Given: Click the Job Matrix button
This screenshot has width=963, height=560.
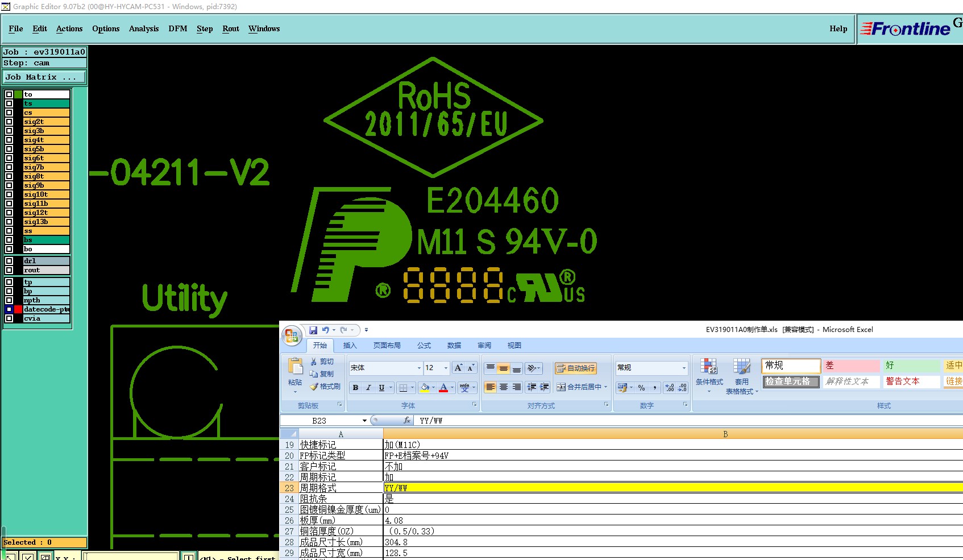Looking at the screenshot, I should 45,77.
